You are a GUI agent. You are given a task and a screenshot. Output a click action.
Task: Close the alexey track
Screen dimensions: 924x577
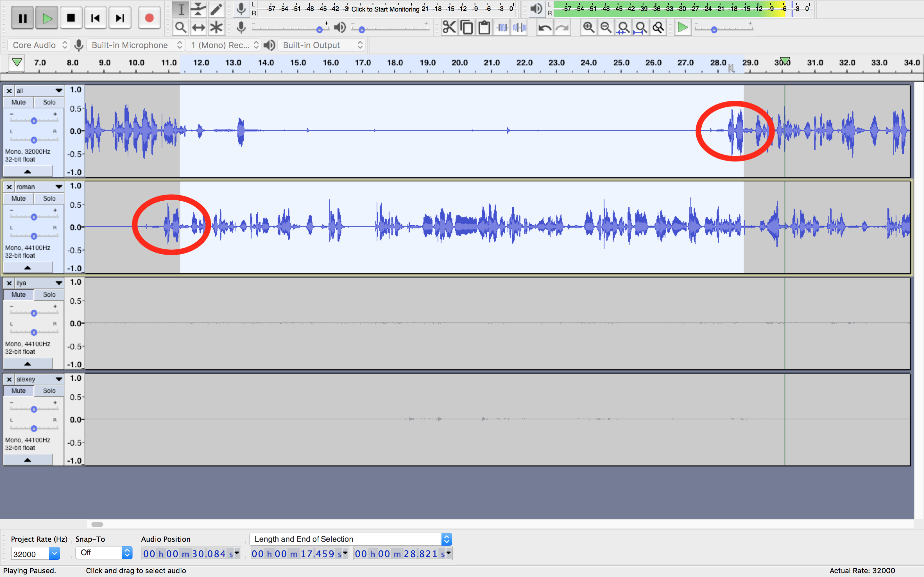(x=9, y=379)
